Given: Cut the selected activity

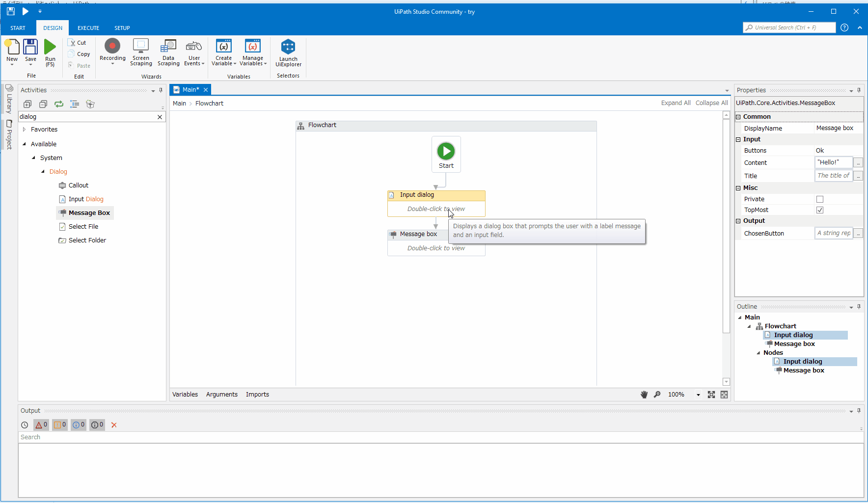Looking at the screenshot, I should 78,43.
